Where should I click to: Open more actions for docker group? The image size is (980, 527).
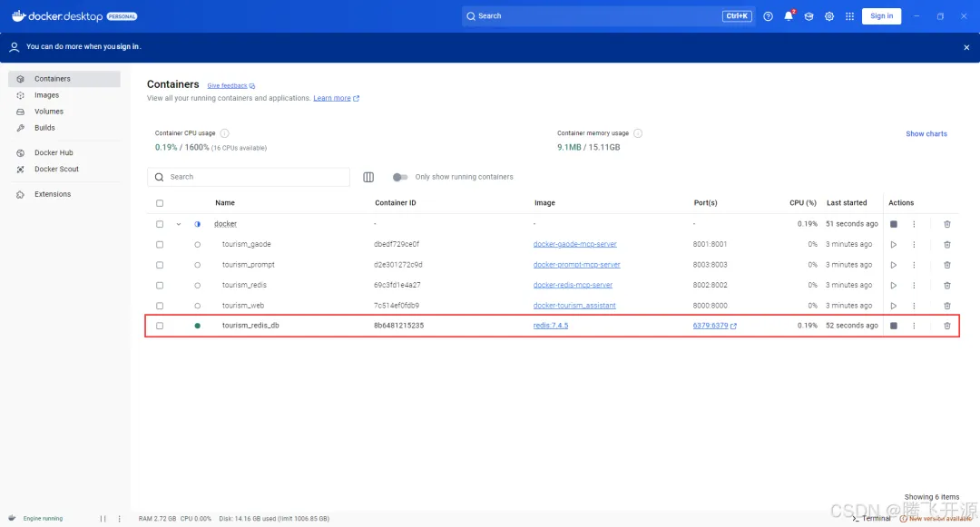pyautogui.click(x=914, y=224)
